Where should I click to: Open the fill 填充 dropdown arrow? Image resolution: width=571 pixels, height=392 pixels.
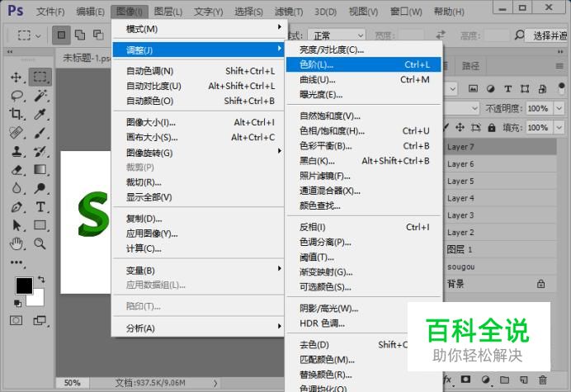tap(559, 128)
